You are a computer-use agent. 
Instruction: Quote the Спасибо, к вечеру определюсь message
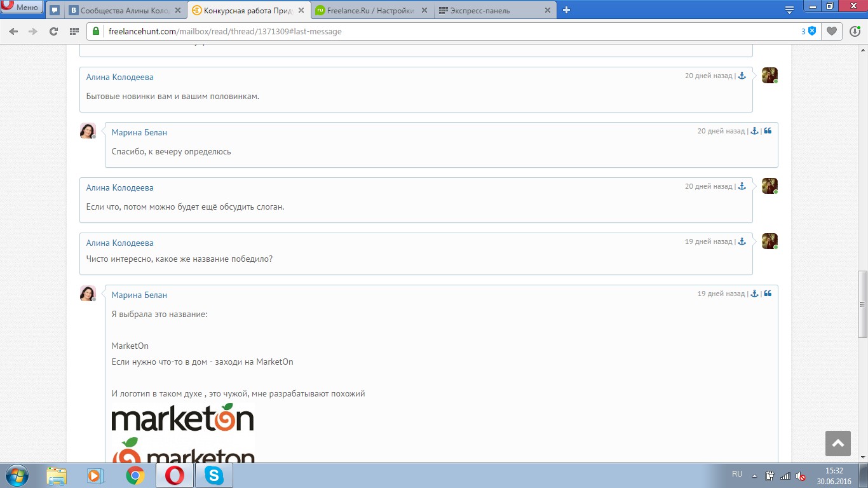pyautogui.click(x=768, y=131)
